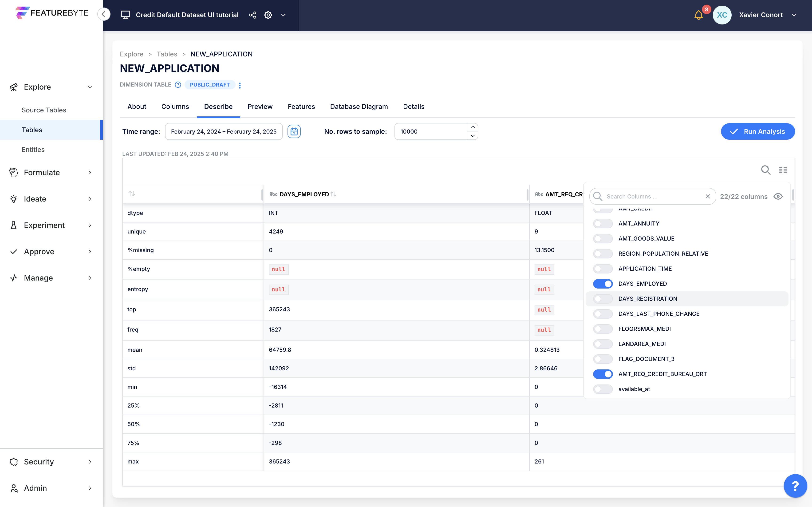Click the XC user avatar
This screenshot has height=507, width=812.
(722, 15)
